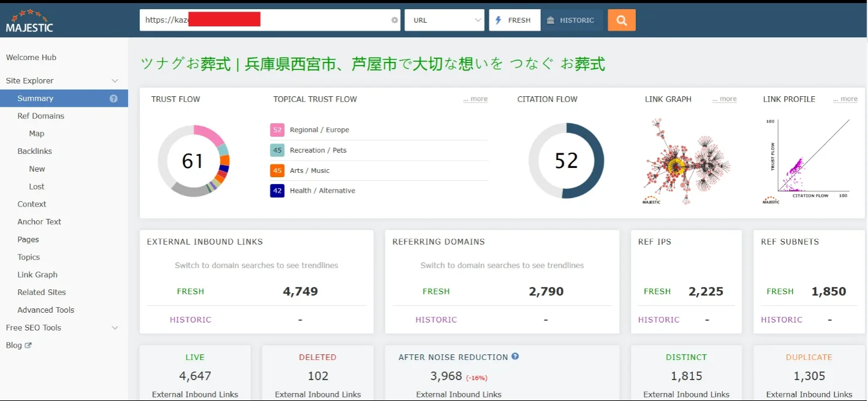The height and width of the screenshot is (401, 868).
Task: Click the Citation Flow donut chart
Action: [566, 161]
